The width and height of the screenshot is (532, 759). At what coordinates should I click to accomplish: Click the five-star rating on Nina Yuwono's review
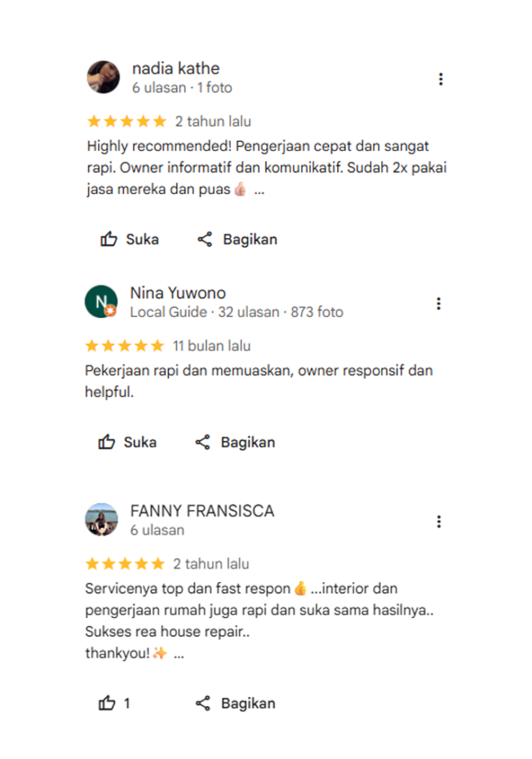pos(125,345)
